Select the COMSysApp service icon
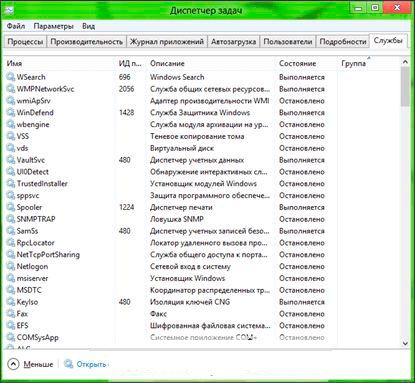Image resolution: width=415 pixels, height=383 pixels. [11, 337]
